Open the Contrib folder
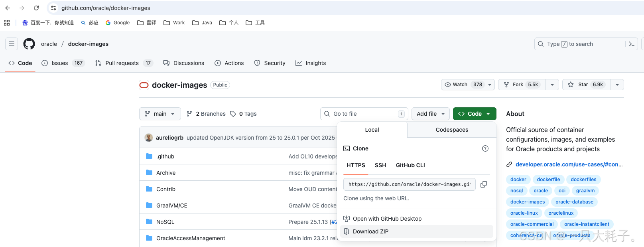 [x=166, y=189]
